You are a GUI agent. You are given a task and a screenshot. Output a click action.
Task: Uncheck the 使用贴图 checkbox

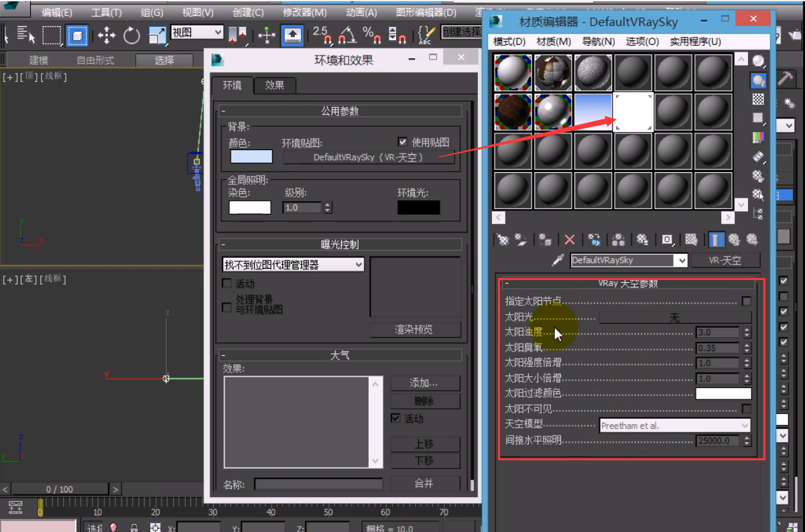(x=403, y=142)
